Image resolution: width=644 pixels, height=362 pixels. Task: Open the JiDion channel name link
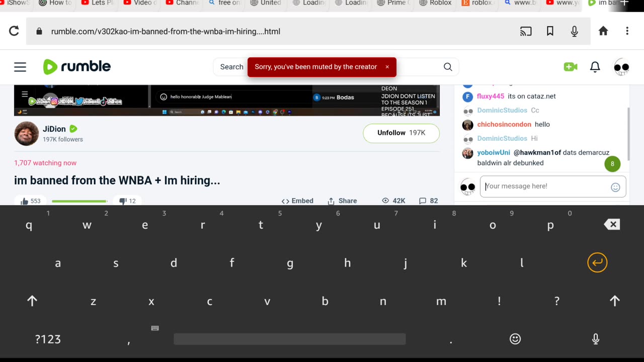tap(54, 129)
